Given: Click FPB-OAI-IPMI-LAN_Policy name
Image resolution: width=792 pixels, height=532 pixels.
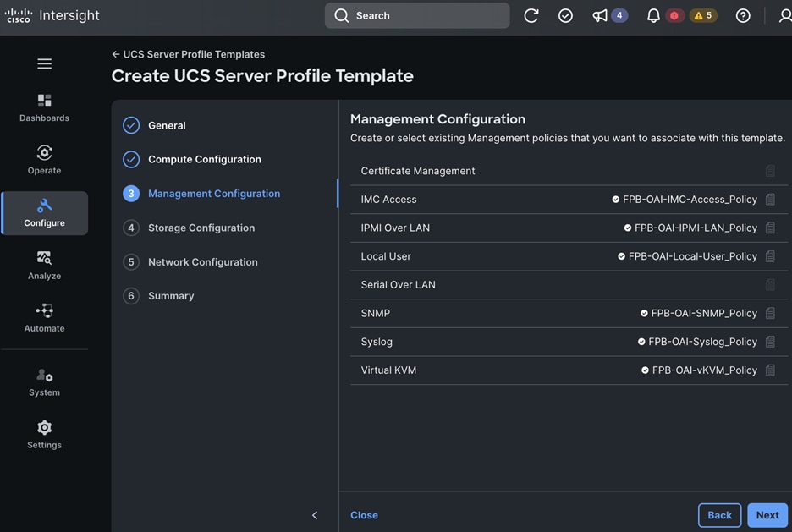Looking at the screenshot, I should coord(696,228).
